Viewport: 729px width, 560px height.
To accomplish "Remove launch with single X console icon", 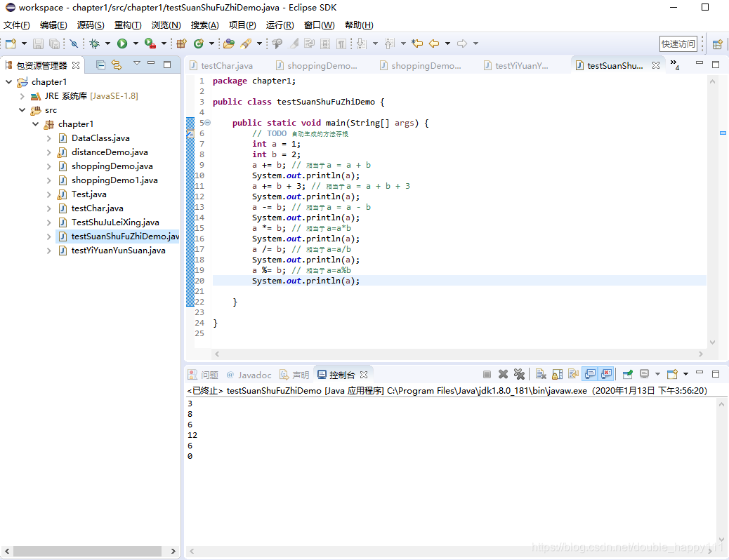I will (x=503, y=374).
